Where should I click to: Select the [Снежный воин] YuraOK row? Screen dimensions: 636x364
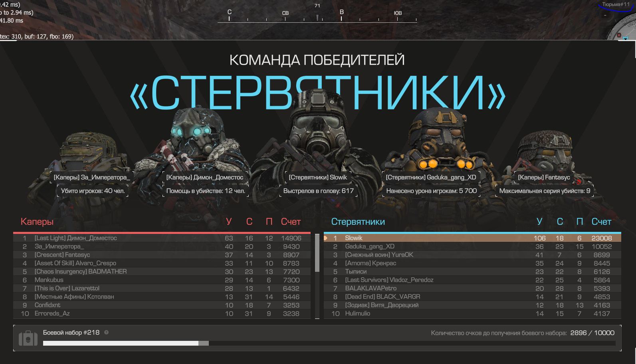click(472, 255)
